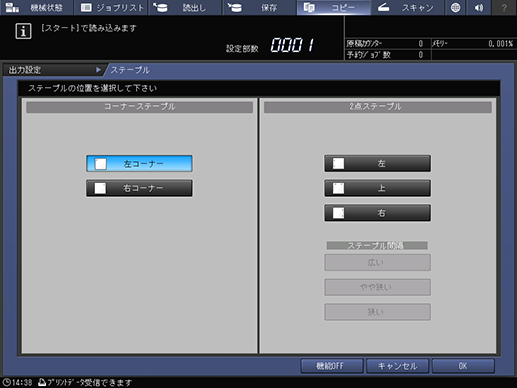Click the speaker volume icon

pos(479,7)
